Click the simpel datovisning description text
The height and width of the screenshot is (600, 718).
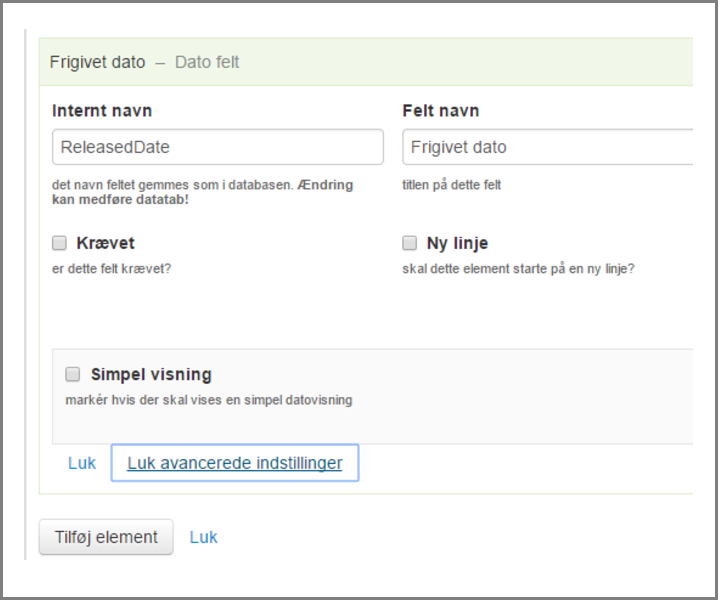208,400
